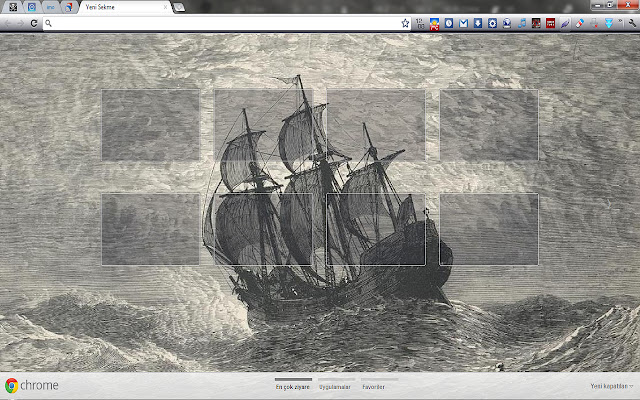The width and height of the screenshot is (640, 400).
Task: Select the eraser extension icon
Action: click(x=580, y=23)
